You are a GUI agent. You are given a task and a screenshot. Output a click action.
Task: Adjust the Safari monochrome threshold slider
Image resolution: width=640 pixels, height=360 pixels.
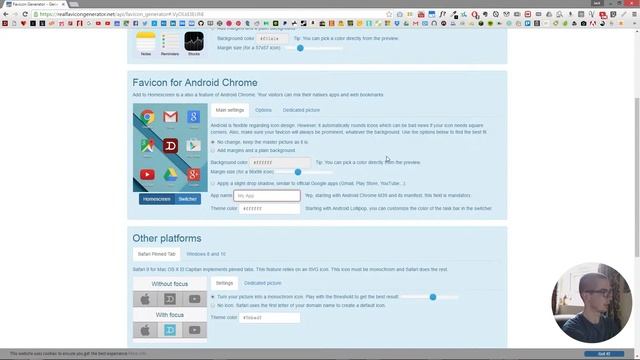coord(433,297)
